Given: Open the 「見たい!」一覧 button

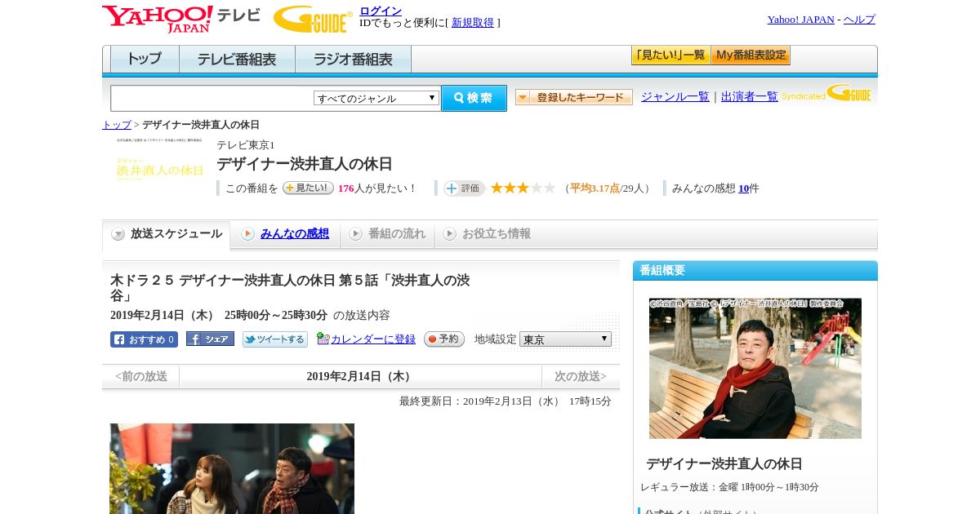Looking at the screenshot, I should click(x=670, y=55).
